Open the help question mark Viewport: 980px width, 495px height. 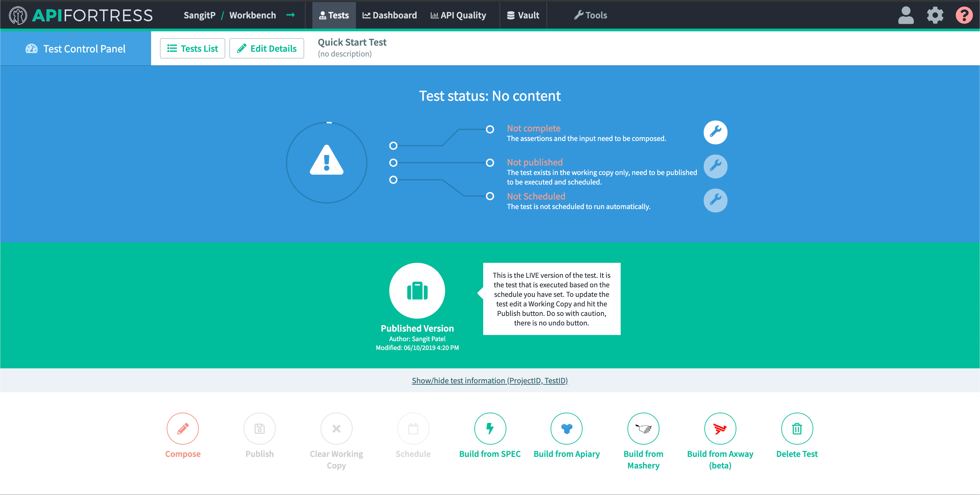coord(964,15)
